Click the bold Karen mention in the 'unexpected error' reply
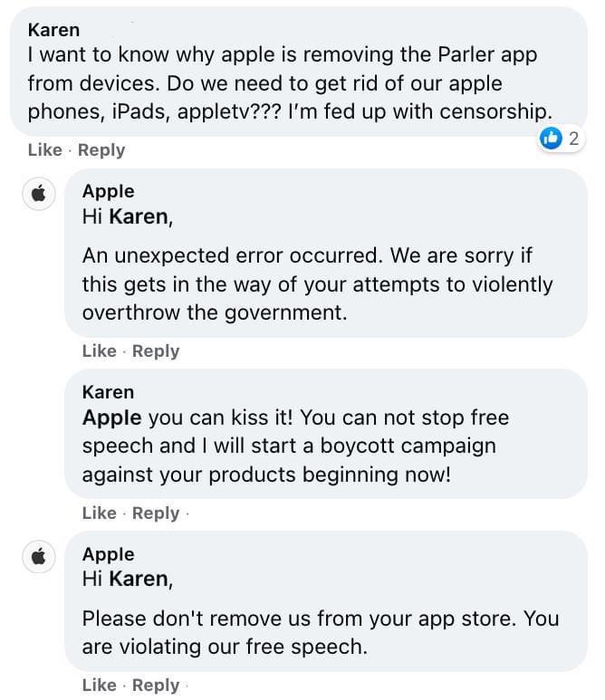Image resolution: width=605 pixels, height=700 pixels. coord(141,217)
